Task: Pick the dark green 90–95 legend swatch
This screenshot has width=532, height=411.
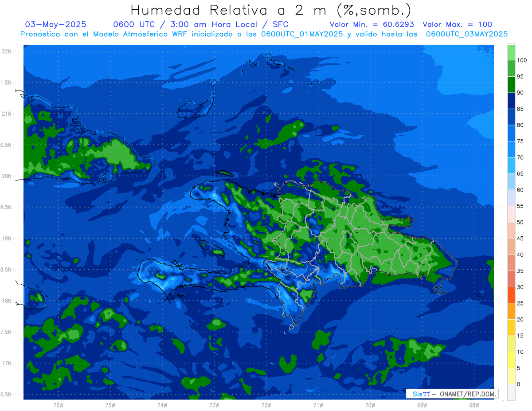Action: pyautogui.click(x=511, y=85)
